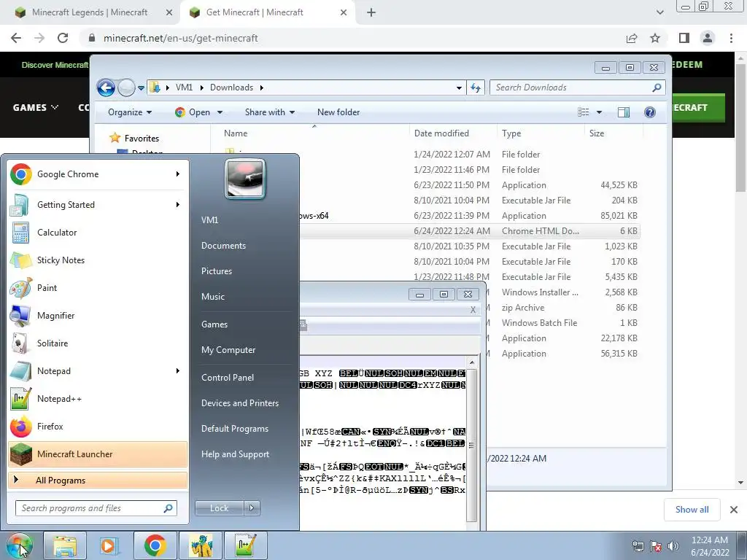Click the Lock button
This screenshot has width=747, height=560.
click(x=219, y=508)
